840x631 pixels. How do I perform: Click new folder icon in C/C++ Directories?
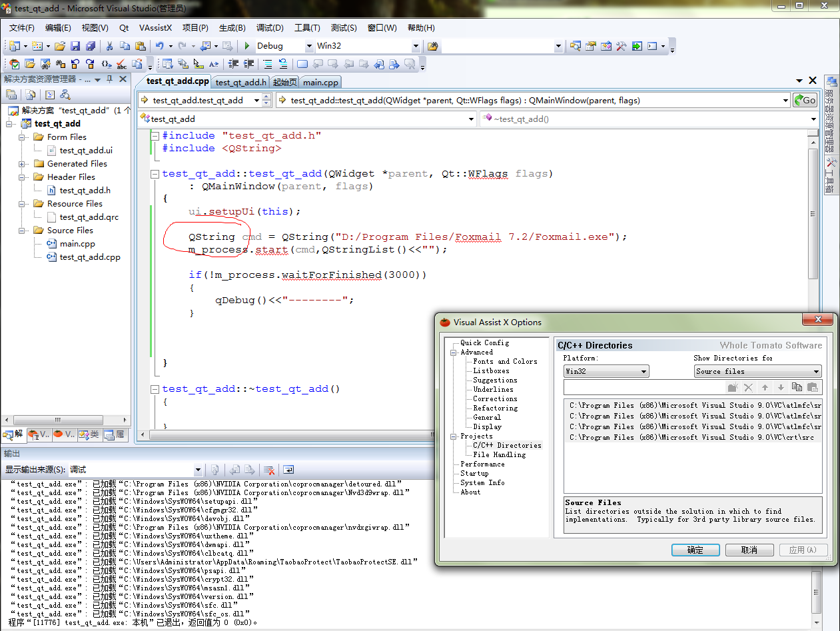coord(733,387)
